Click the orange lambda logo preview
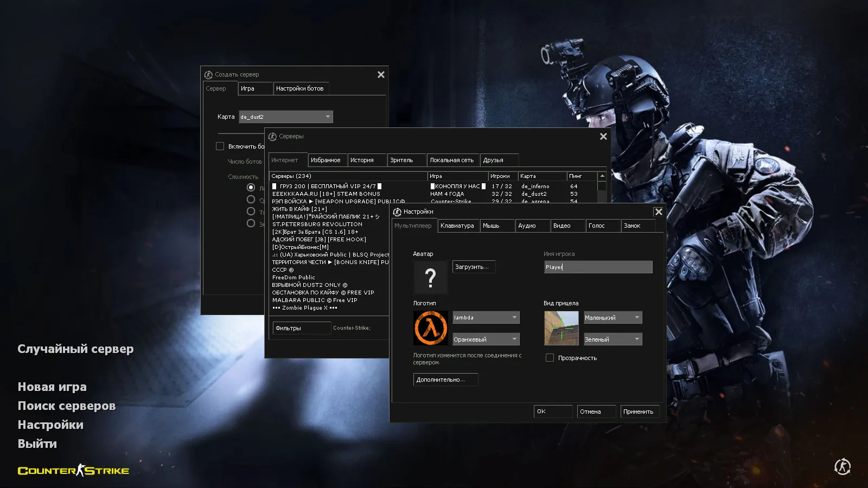Image resolution: width=868 pixels, height=488 pixels. coord(430,328)
